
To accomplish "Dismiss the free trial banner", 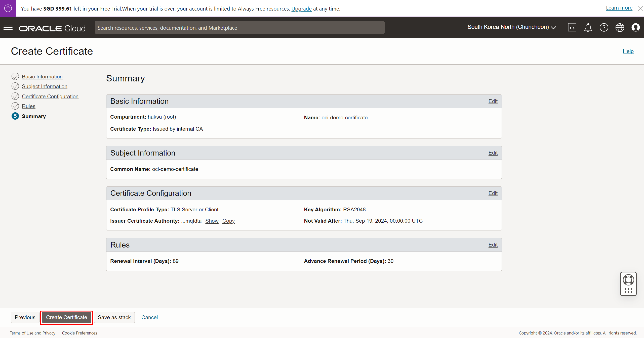I will (640, 9).
